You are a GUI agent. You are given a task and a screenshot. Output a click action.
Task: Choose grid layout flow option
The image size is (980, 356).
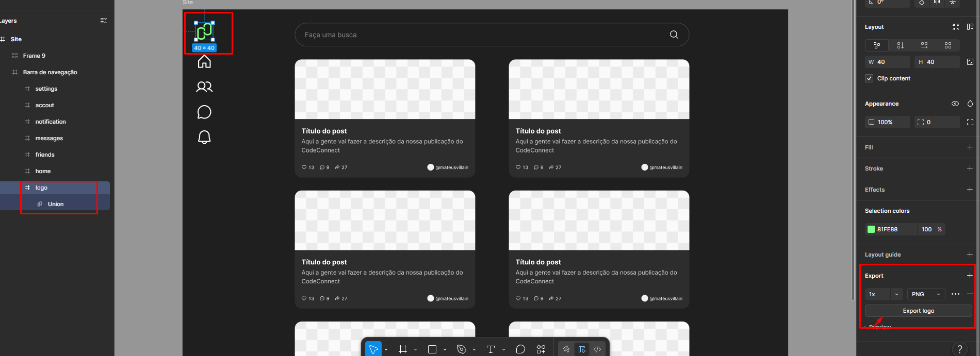pyautogui.click(x=948, y=45)
